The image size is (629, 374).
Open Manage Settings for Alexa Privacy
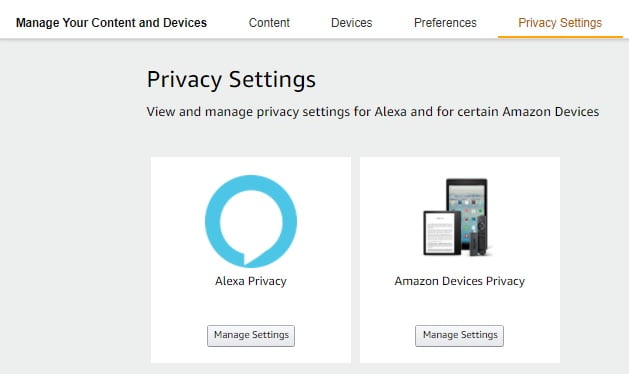pyautogui.click(x=251, y=335)
